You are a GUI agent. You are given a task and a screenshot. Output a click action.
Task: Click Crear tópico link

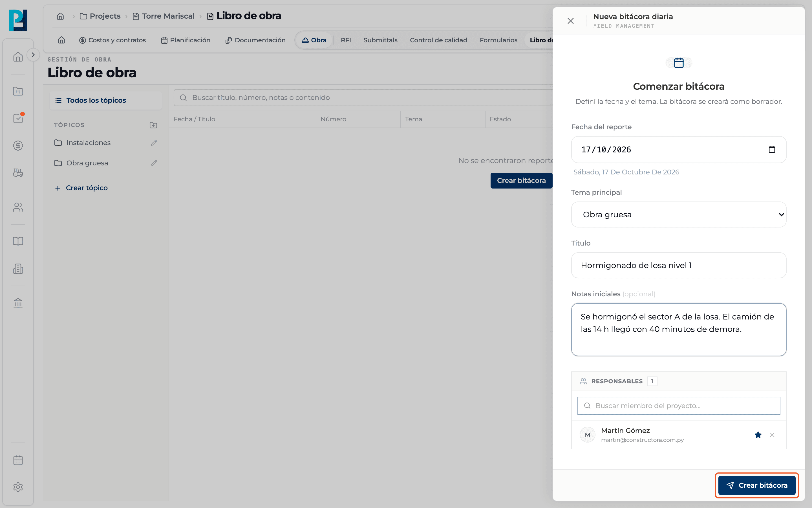(x=81, y=188)
